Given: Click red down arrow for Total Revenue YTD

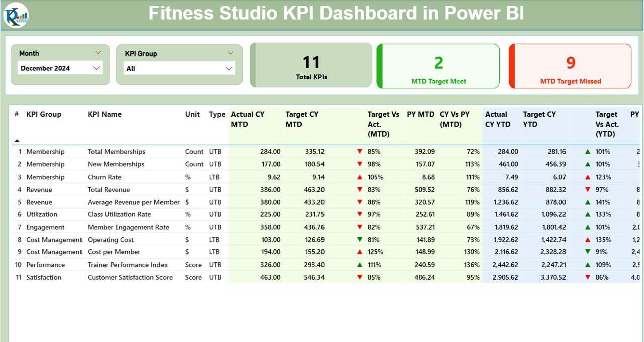Looking at the screenshot, I should [x=588, y=189].
